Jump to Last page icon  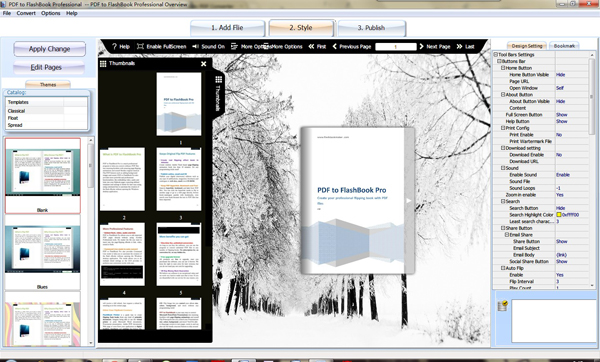[x=459, y=46]
